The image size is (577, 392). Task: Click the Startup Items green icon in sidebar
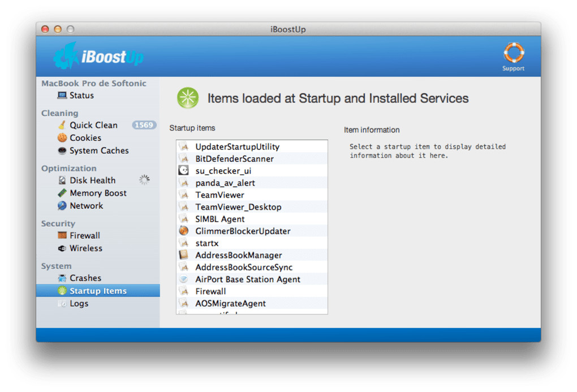62,291
